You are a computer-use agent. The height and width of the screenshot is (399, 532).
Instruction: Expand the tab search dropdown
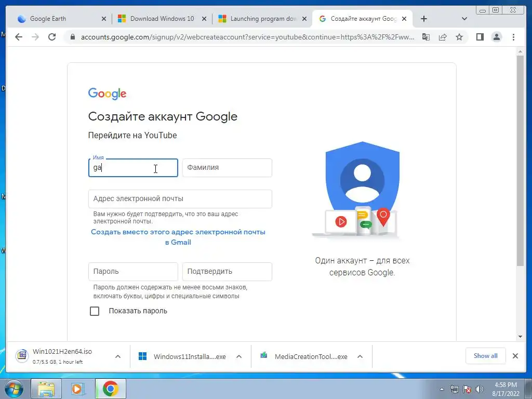click(x=464, y=19)
